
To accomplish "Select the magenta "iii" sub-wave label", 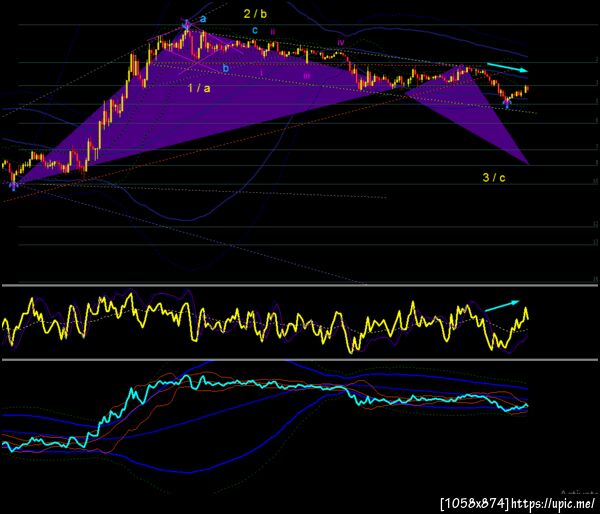I will (307, 76).
